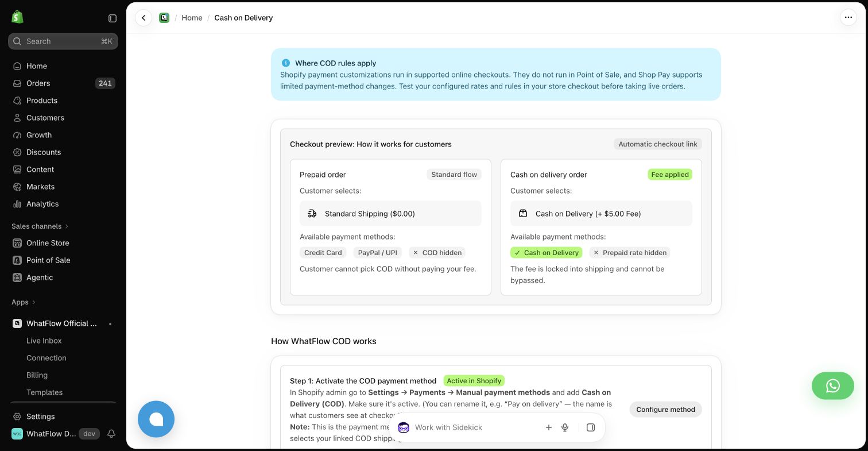Click the pin dot next to WhatFlow Official
Image resolution: width=868 pixels, height=451 pixels.
[x=110, y=324]
